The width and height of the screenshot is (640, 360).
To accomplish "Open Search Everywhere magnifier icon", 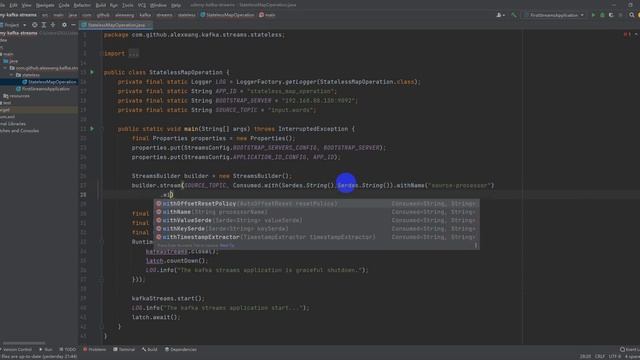I will [x=631, y=15].
